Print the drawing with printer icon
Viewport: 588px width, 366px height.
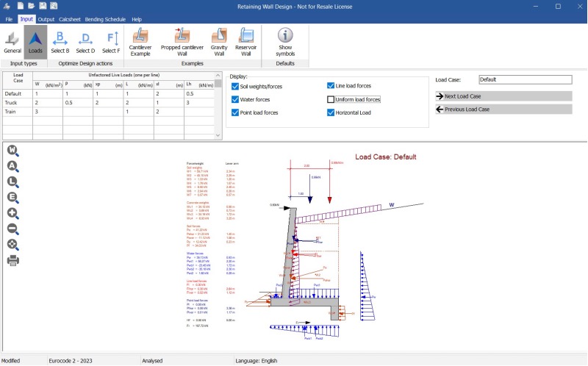point(12,260)
